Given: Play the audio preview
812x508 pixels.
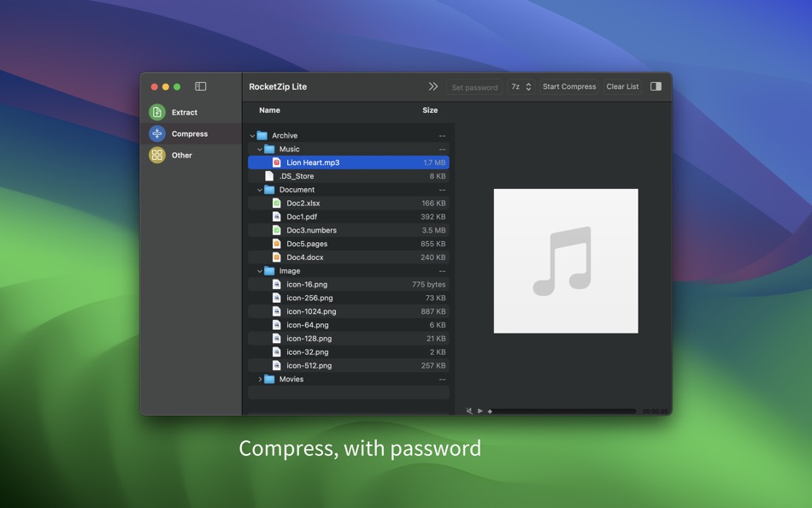Looking at the screenshot, I should (480, 411).
